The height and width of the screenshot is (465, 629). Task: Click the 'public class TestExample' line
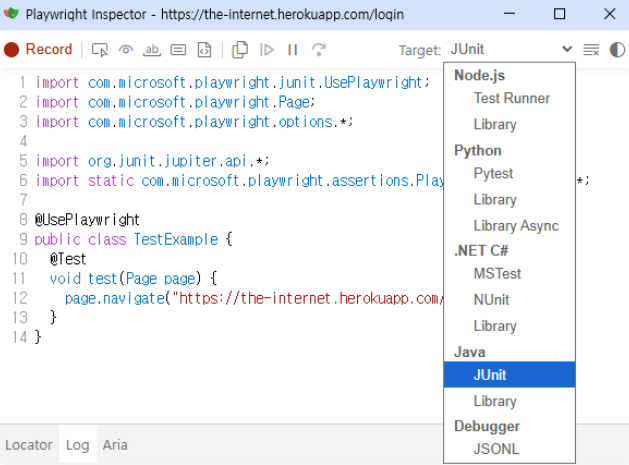coord(133,240)
